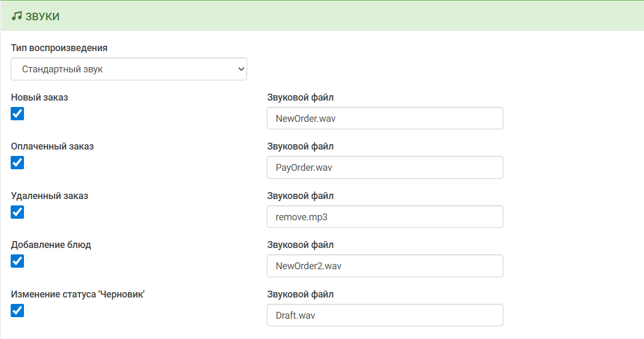This screenshot has width=644, height=339.
Task: Toggle the Добавление блюд checkbox
Action: point(18,261)
